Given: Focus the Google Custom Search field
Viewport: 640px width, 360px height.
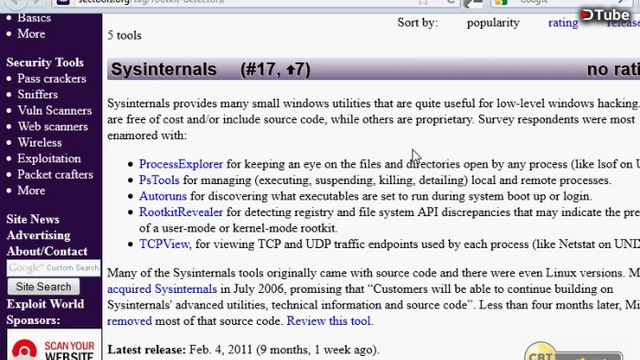Looking at the screenshot, I should tap(53, 268).
